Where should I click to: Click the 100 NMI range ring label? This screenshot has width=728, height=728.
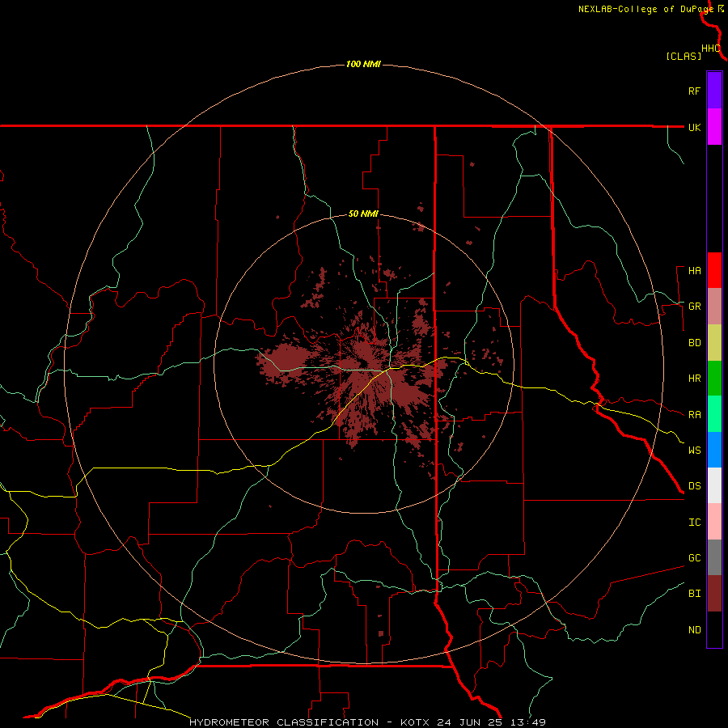click(x=363, y=64)
